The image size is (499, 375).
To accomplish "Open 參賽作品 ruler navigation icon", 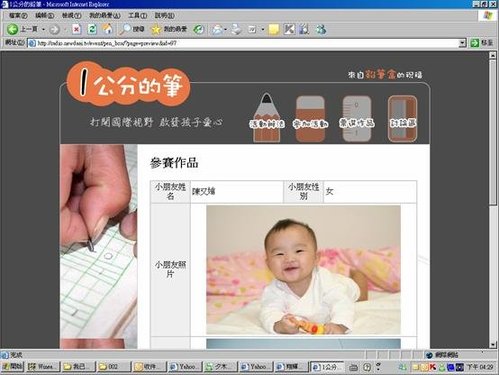I will [x=357, y=119].
